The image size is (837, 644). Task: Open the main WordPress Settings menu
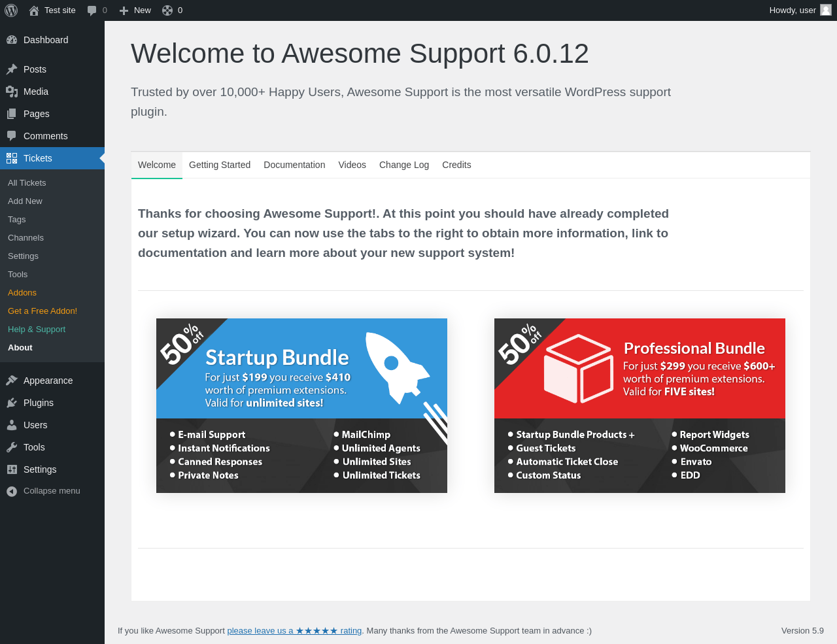[52, 469]
